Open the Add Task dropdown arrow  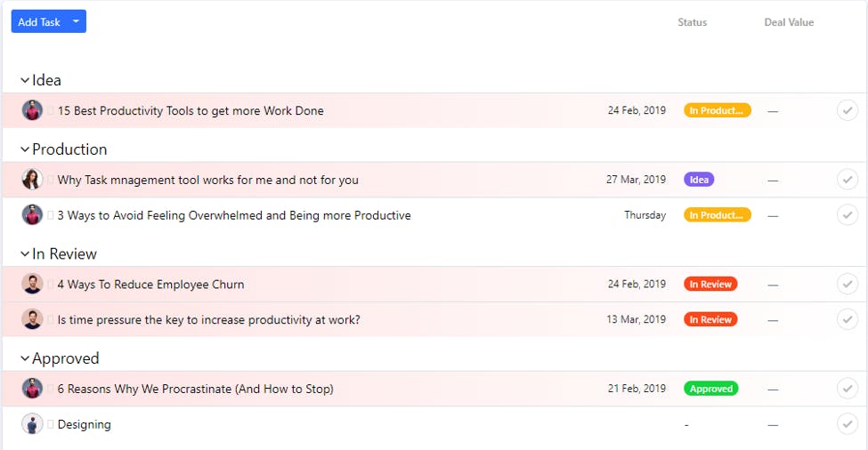coord(76,21)
